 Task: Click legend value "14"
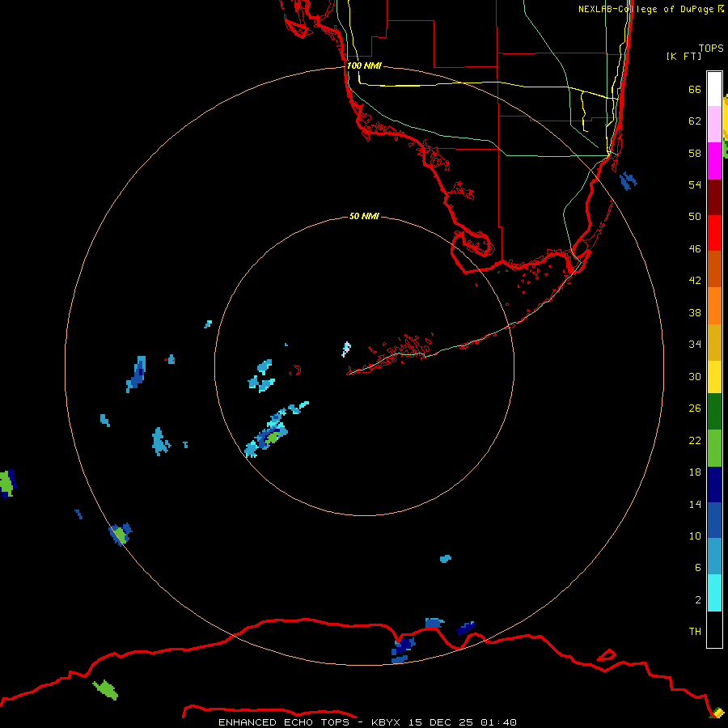pos(695,504)
